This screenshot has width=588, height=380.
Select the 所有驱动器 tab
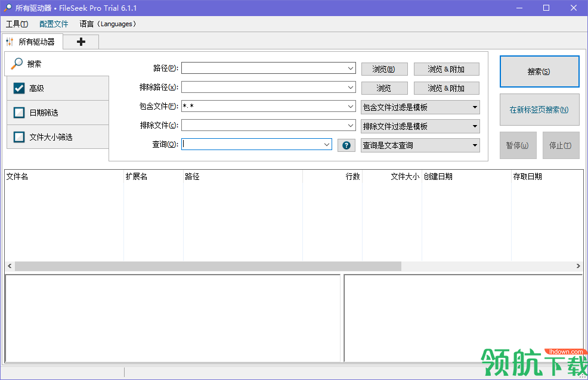click(33, 42)
